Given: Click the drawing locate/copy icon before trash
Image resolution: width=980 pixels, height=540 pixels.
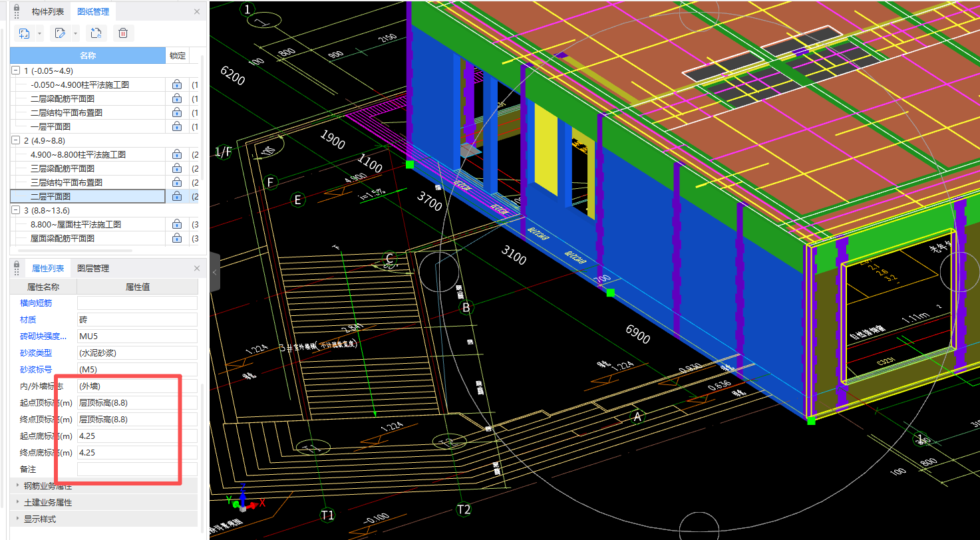Looking at the screenshot, I should coord(96,33).
